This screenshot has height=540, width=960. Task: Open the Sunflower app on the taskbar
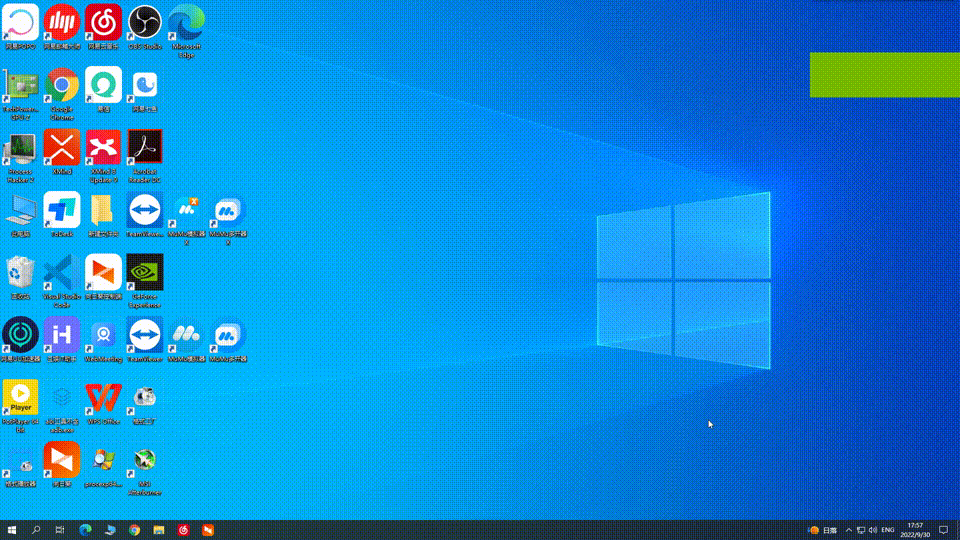pos(208,530)
